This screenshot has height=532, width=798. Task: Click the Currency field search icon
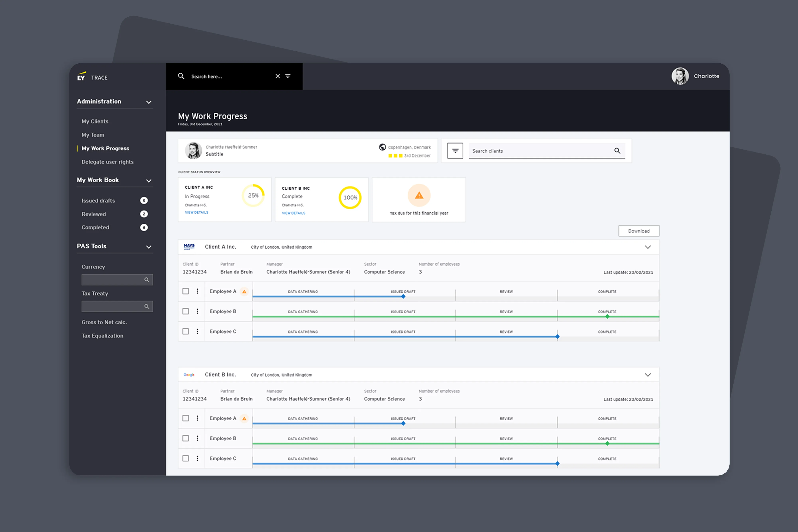pos(147,280)
